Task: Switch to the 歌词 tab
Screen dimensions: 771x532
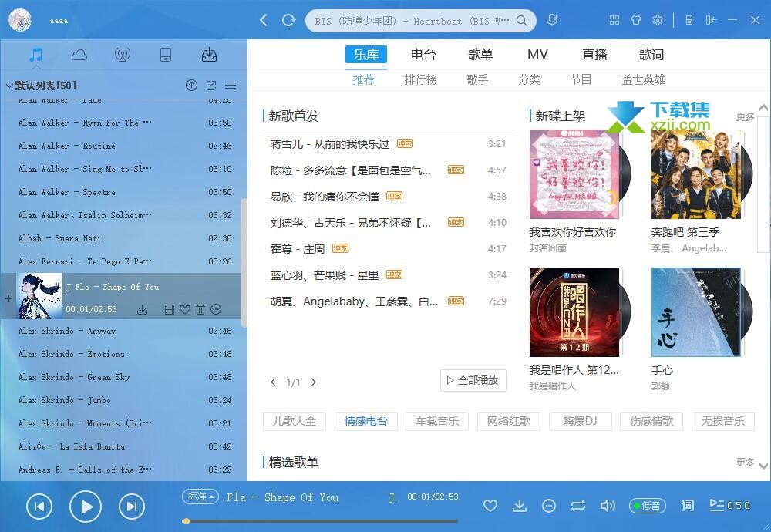Action: [651, 55]
